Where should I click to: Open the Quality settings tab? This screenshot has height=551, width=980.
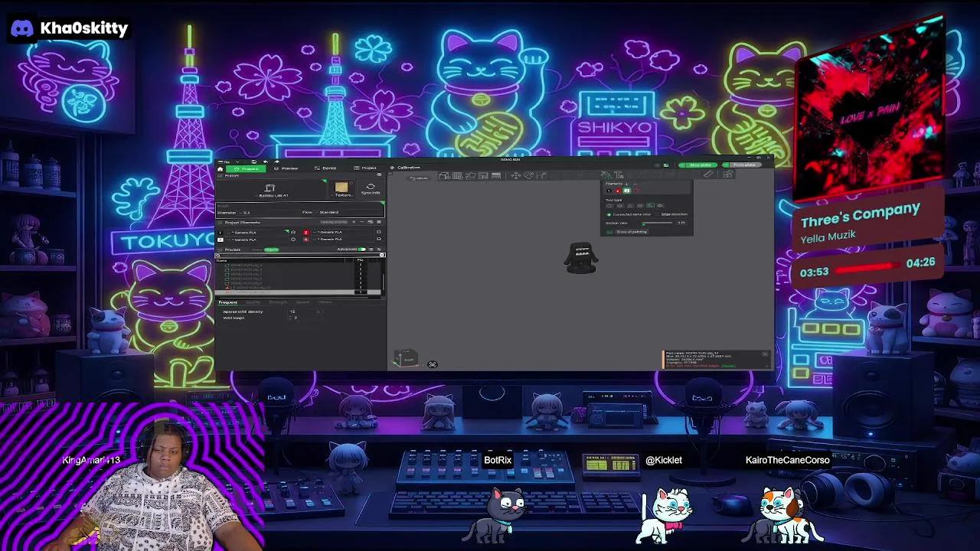(x=253, y=302)
